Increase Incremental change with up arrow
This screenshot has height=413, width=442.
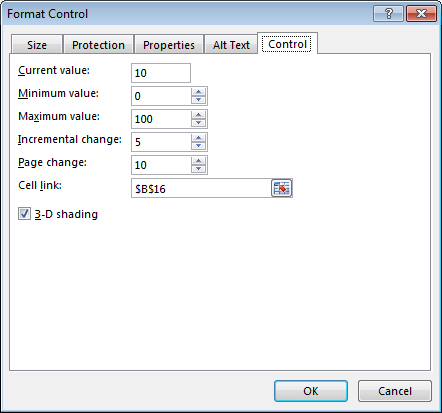tap(198, 138)
